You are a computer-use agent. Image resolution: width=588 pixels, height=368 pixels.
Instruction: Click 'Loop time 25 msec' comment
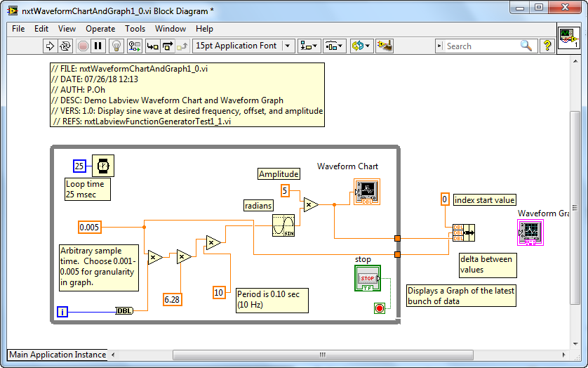coord(88,189)
